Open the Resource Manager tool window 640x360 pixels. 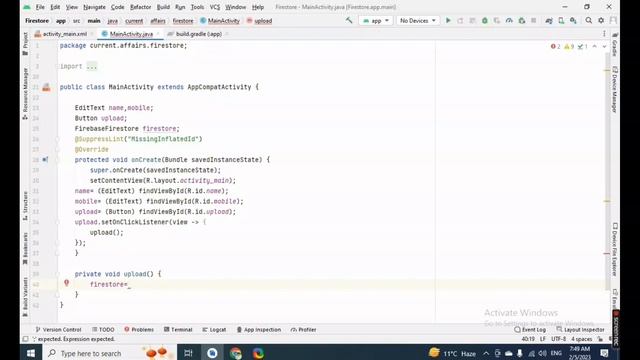[25, 94]
